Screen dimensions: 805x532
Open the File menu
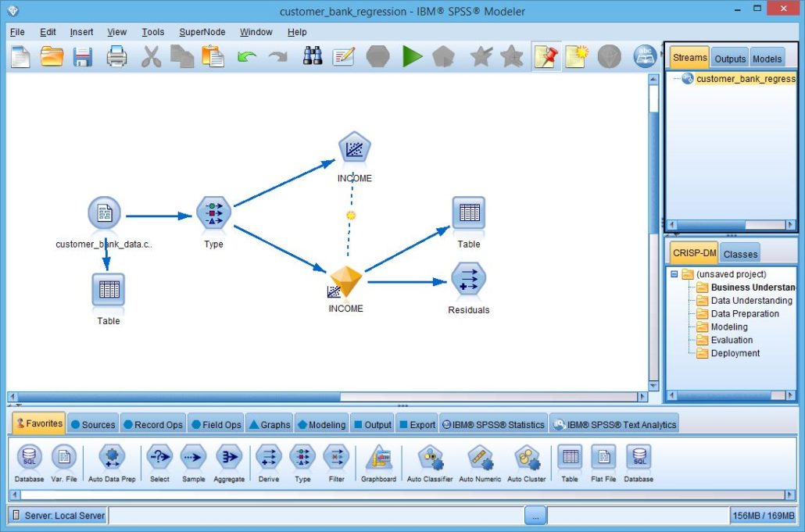coord(17,32)
